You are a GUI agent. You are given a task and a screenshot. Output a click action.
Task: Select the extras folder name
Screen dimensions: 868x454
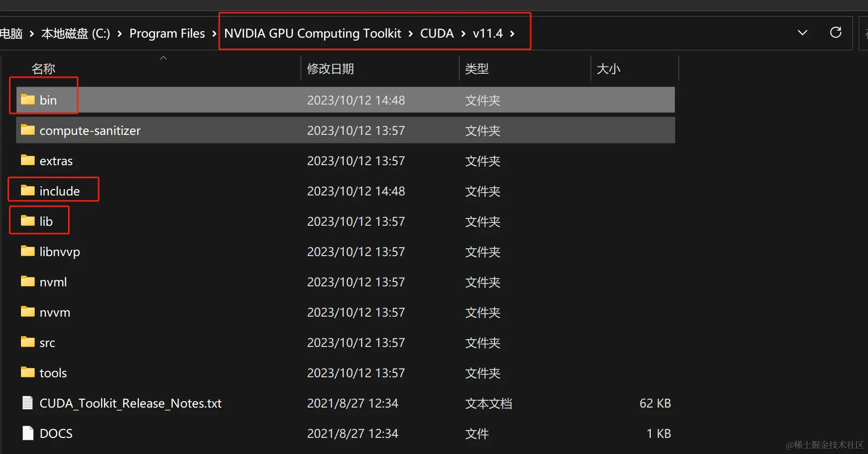point(56,161)
